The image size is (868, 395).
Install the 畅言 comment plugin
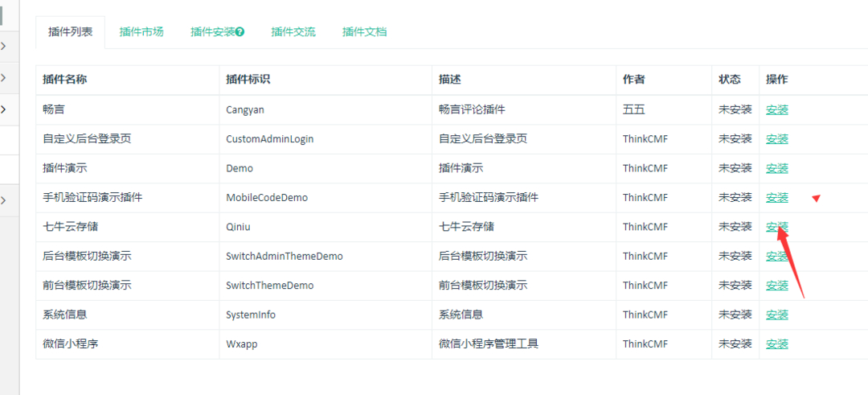click(776, 109)
